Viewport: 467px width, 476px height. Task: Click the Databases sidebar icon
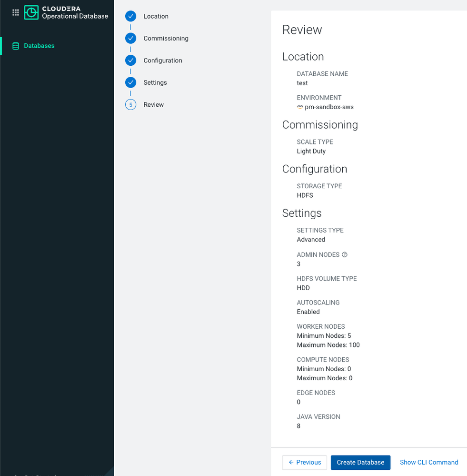tap(16, 46)
